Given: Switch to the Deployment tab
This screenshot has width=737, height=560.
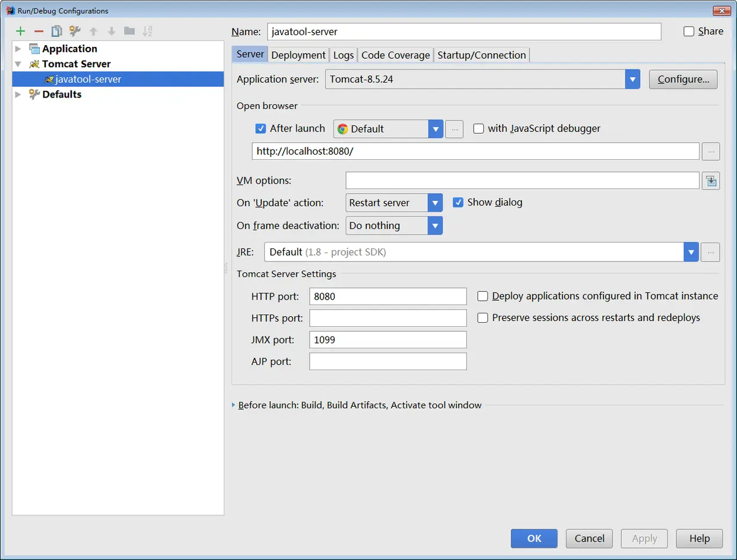Looking at the screenshot, I should tap(298, 54).
